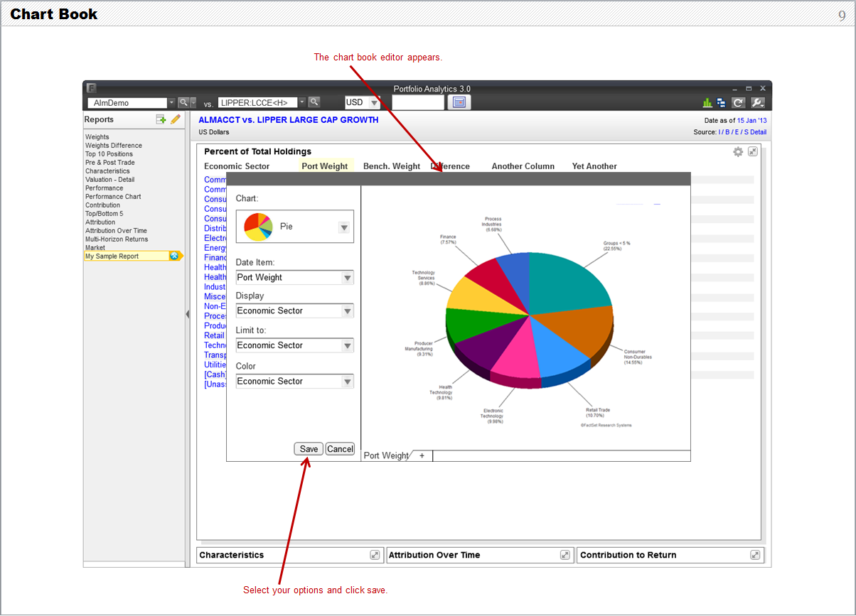Click the LIPPER:LCCE<H> benchmark field
The width and height of the screenshot is (856, 616).
click(257, 102)
